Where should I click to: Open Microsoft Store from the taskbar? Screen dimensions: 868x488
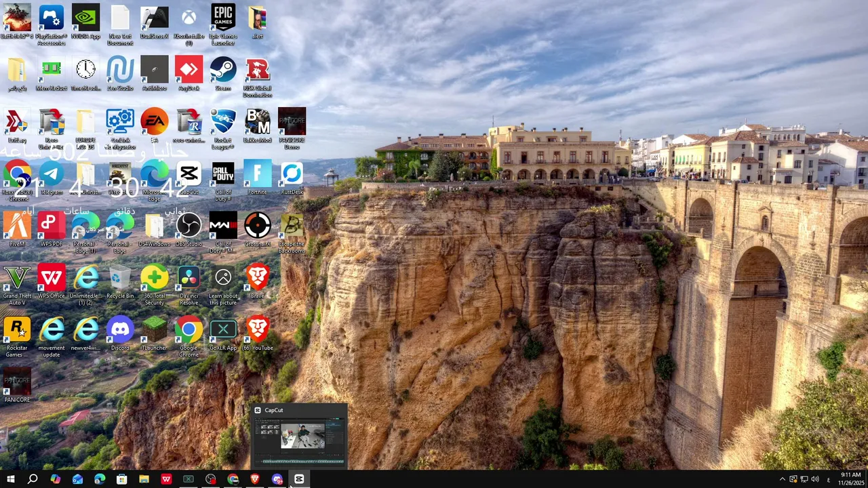tap(121, 479)
